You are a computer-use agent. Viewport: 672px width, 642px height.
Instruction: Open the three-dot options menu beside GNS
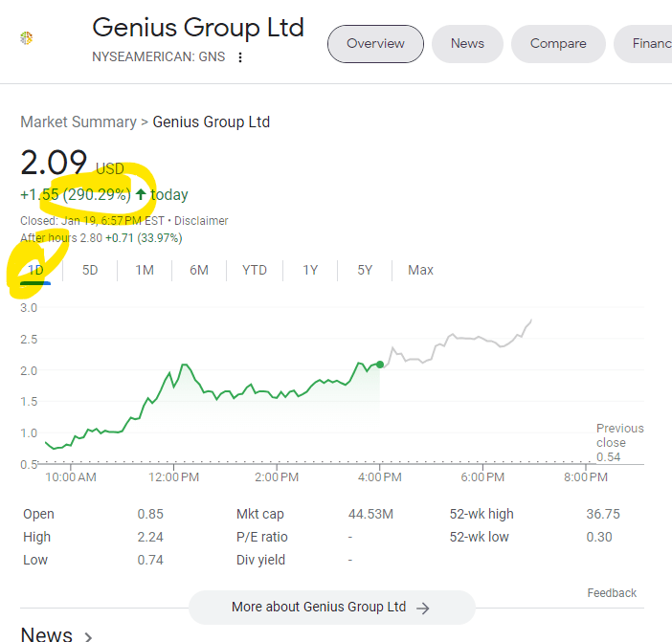[x=240, y=57]
